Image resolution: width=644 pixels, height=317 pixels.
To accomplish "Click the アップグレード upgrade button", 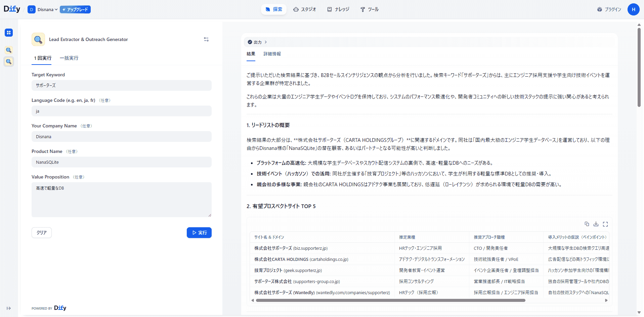I will tap(75, 9).
